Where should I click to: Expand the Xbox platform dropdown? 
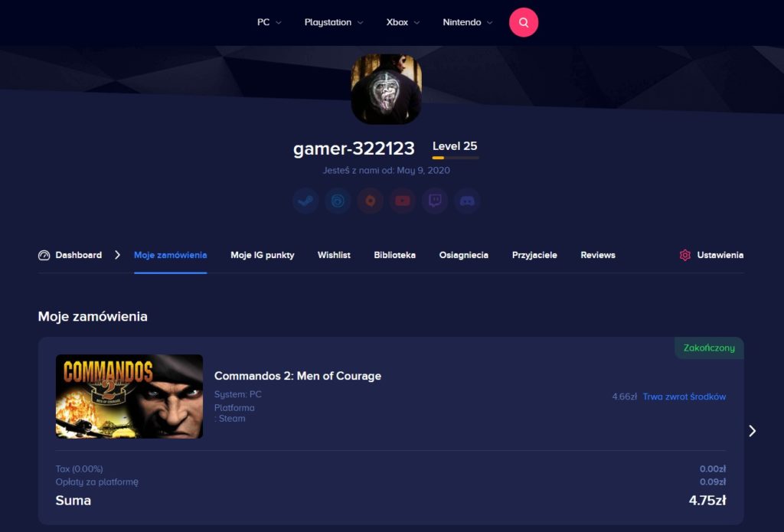[403, 22]
